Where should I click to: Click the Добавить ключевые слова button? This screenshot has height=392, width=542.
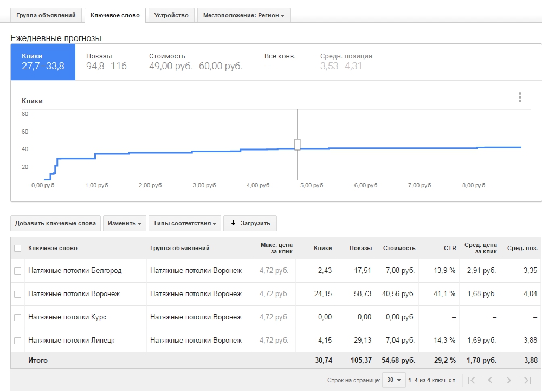click(54, 223)
